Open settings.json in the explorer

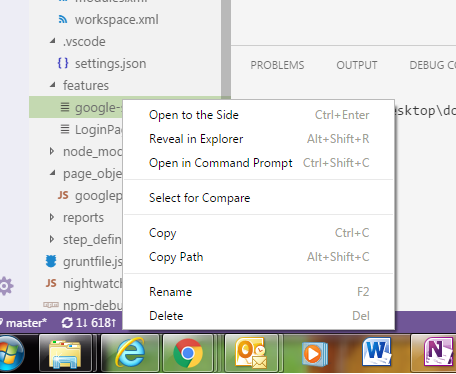tap(110, 63)
